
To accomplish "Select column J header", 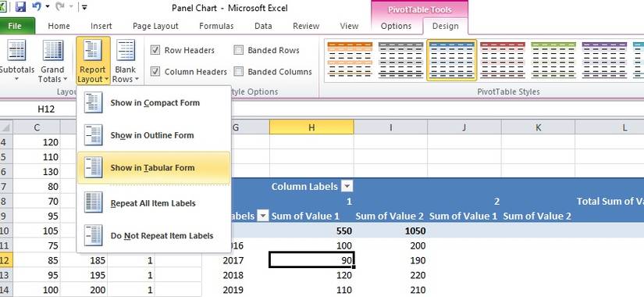I will point(464,127).
